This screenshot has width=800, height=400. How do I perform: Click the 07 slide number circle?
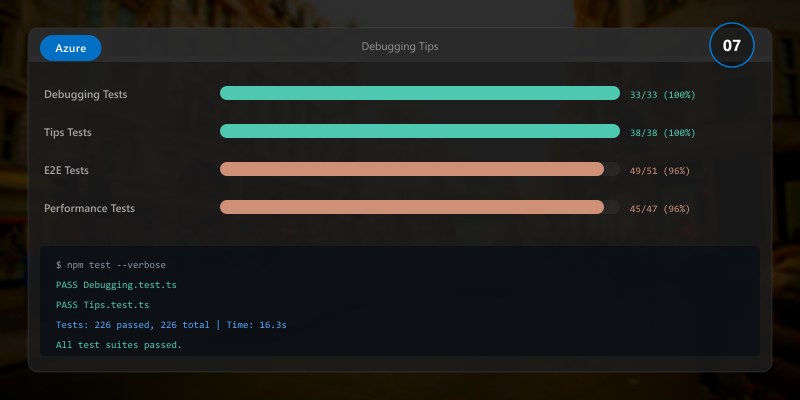point(731,45)
